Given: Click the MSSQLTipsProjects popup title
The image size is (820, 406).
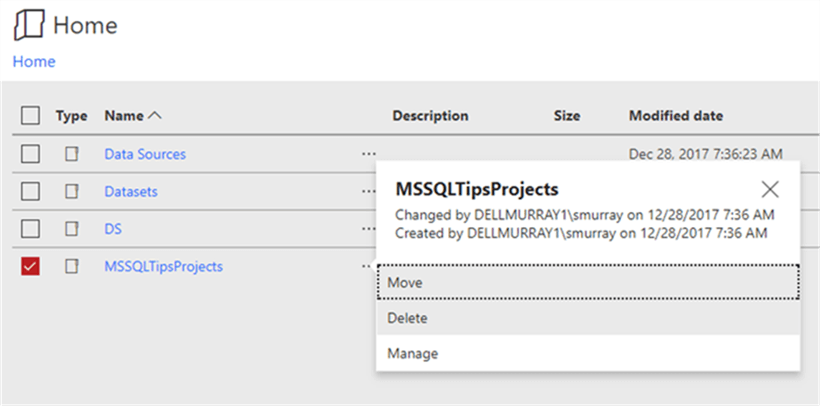Looking at the screenshot, I should pos(477,189).
